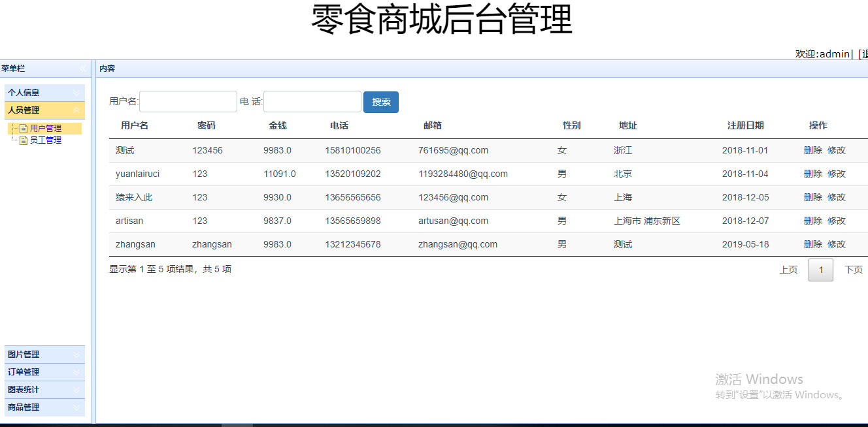The width and height of the screenshot is (868, 427).
Task: Modify the user 测试 in first row
Action: (x=837, y=150)
